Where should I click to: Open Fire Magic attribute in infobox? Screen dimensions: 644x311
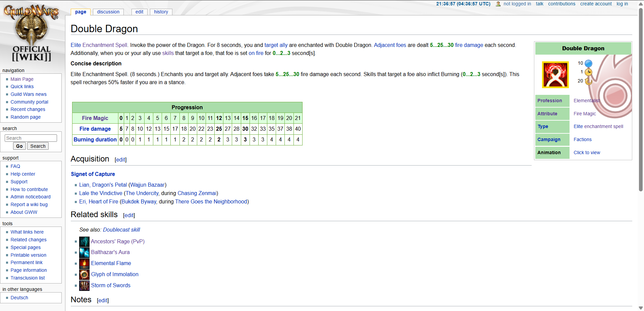585,114
